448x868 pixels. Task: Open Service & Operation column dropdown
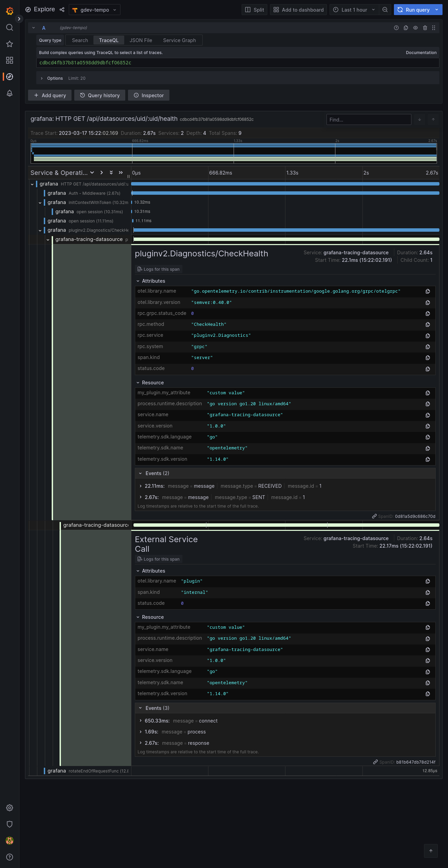click(x=92, y=173)
